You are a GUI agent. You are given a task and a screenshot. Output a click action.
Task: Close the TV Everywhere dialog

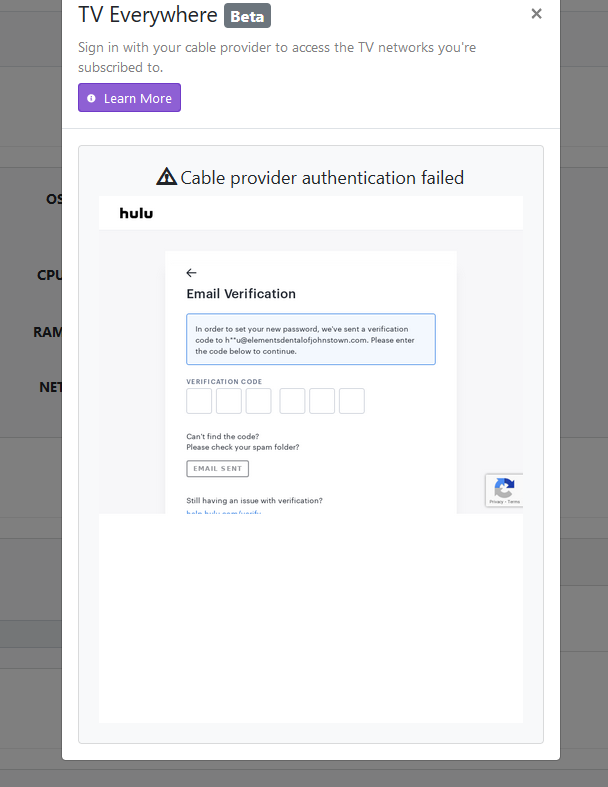pyautogui.click(x=536, y=14)
